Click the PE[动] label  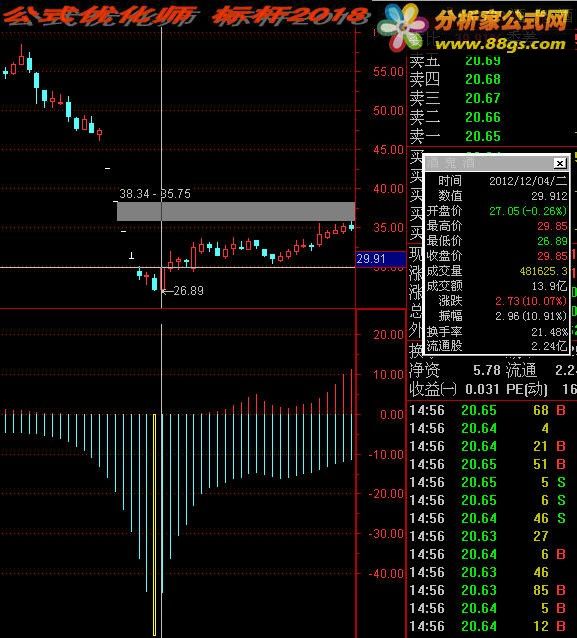(x=527, y=389)
